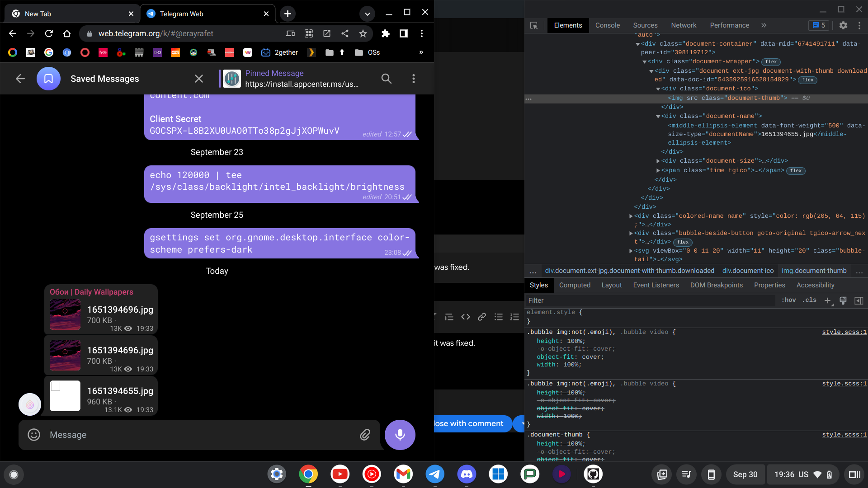This screenshot has width=868, height=488.
Task: Apply ordered list formatting icon
Action: tap(514, 317)
